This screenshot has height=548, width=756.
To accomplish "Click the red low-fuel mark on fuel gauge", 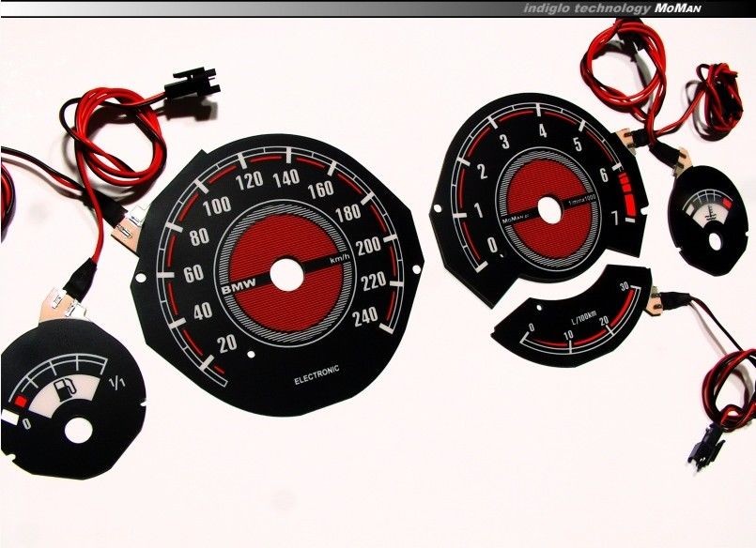I will click(20, 401).
